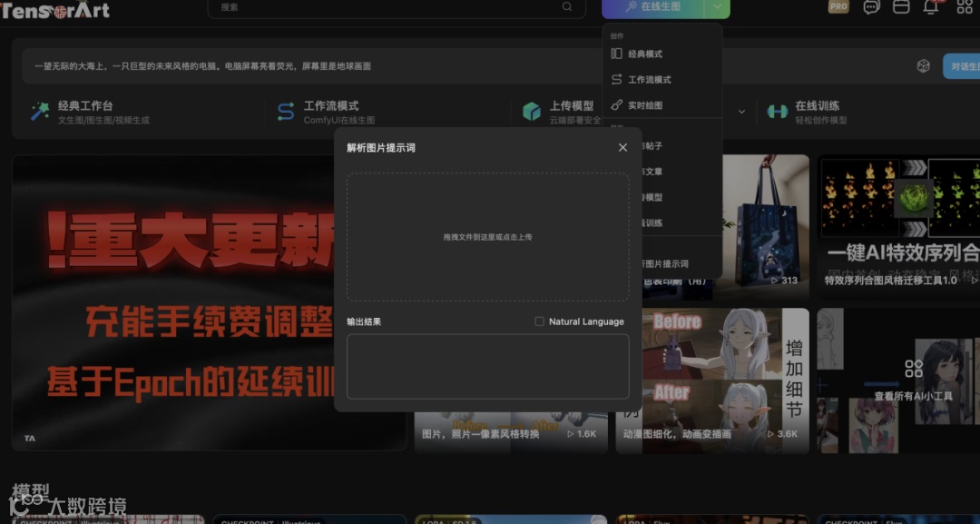Click the search magnifier icon
The image size is (980, 524).
coord(567,7)
